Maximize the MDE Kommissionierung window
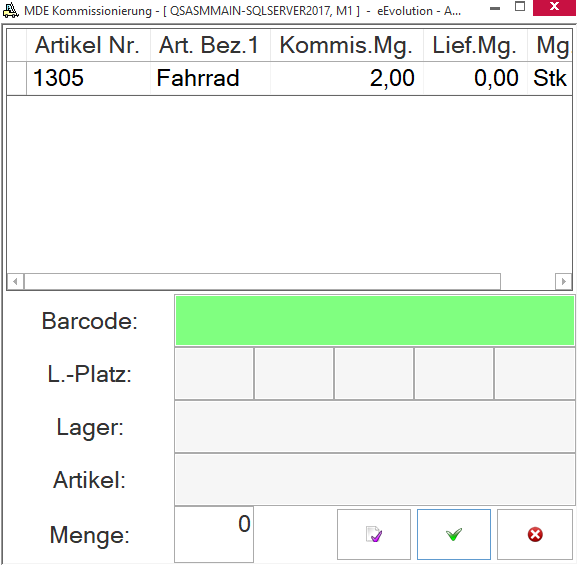This screenshot has height=566, width=581. (520, 7)
